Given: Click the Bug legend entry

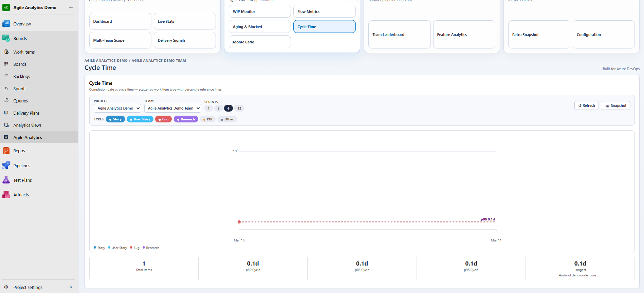Looking at the screenshot, I should (135, 248).
